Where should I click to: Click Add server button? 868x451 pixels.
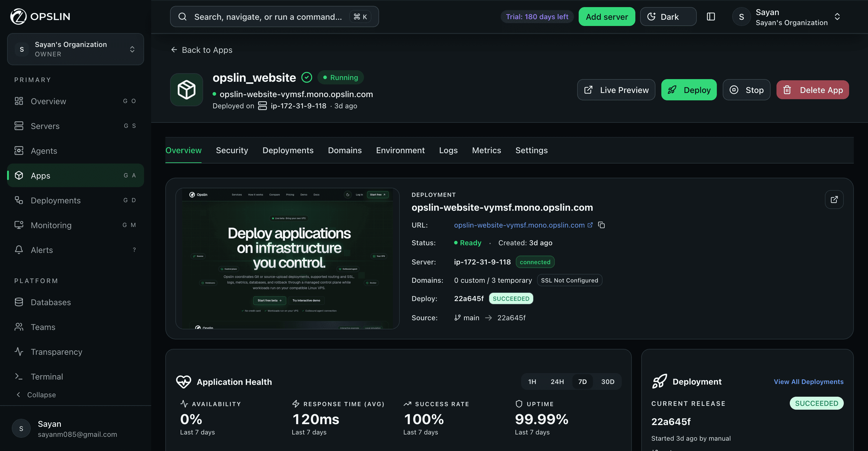point(606,17)
